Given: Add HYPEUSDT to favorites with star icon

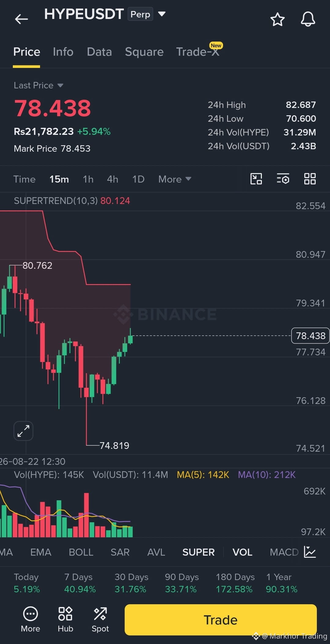Looking at the screenshot, I should pyautogui.click(x=277, y=19).
